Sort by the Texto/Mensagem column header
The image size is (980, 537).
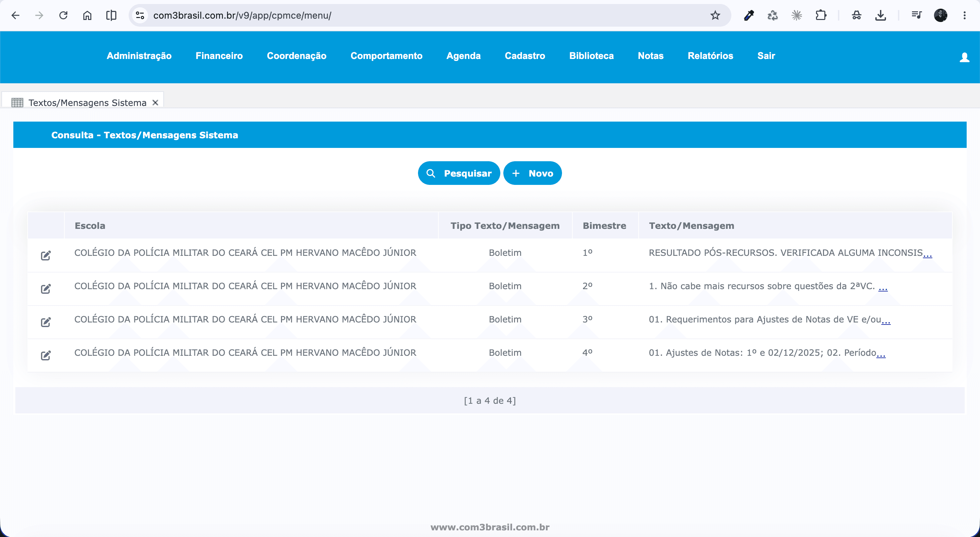click(691, 226)
